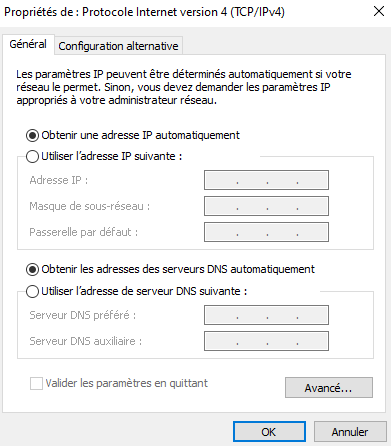Viewport: 391px width, 446px height.
Task: Open the Avancé... settings button
Action: coord(329,388)
